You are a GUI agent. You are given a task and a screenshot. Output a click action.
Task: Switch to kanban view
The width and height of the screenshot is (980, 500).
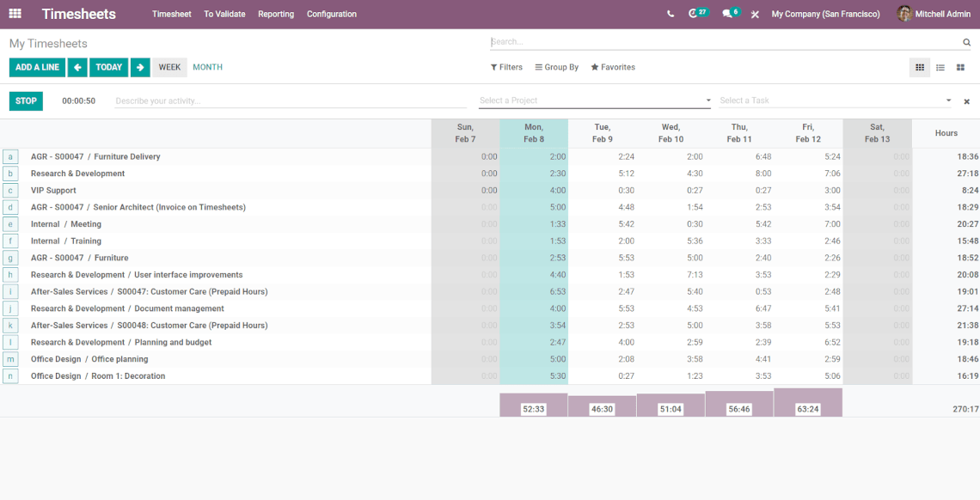click(x=960, y=67)
